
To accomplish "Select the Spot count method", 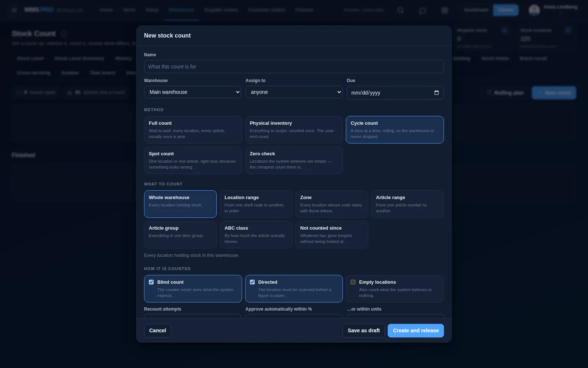I will (x=193, y=160).
